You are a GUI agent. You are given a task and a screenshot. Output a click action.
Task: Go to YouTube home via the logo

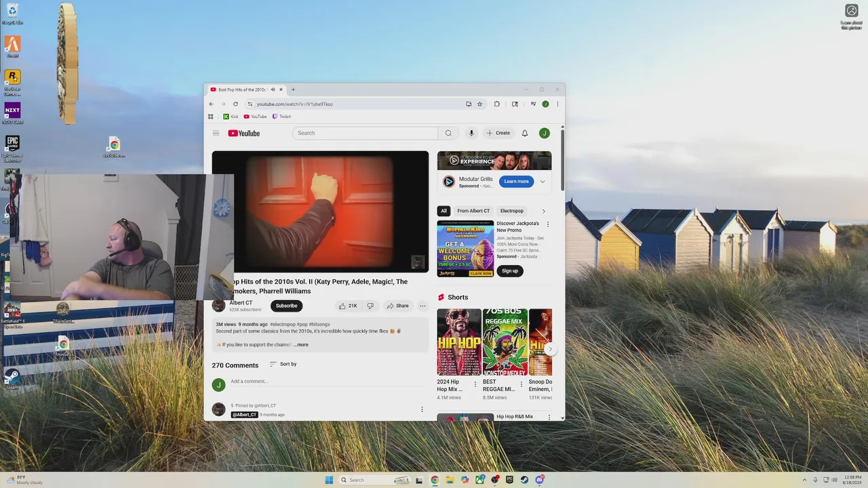pos(244,133)
